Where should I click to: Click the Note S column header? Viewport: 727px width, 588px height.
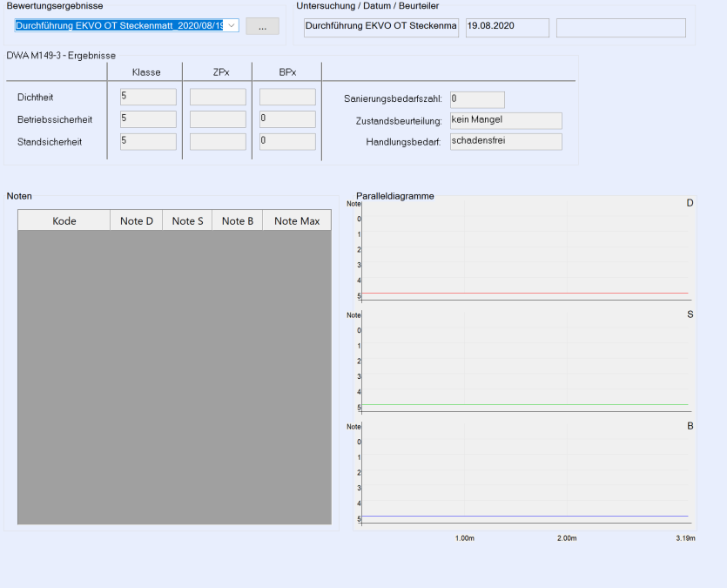point(187,221)
